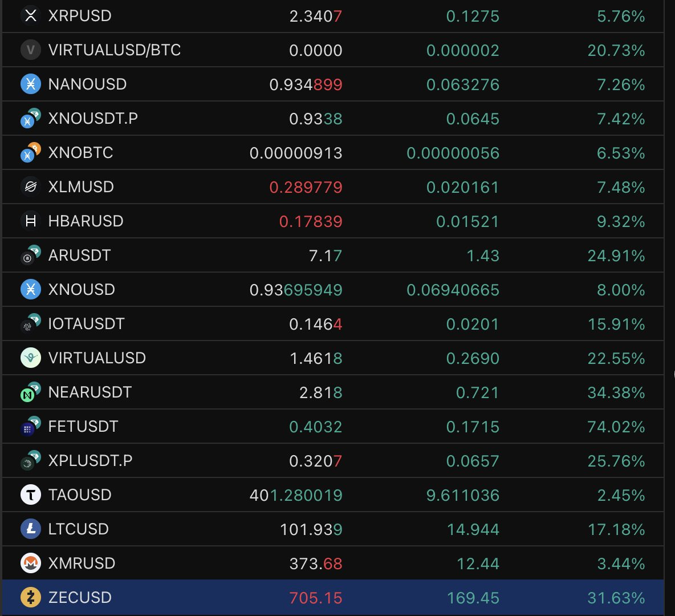Select the VIRTUALUSD symbol name
675x616 pixels.
pos(97,358)
